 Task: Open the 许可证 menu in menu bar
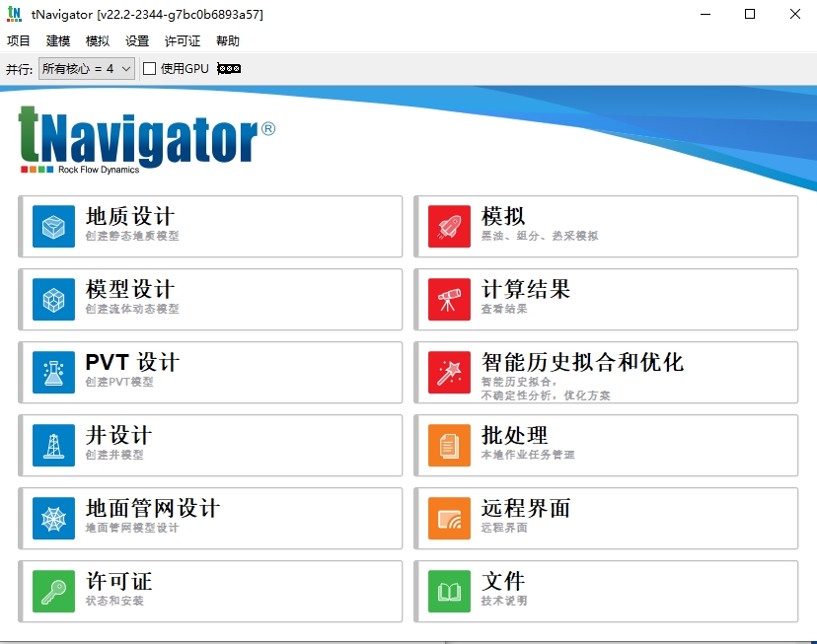tap(183, 41)
